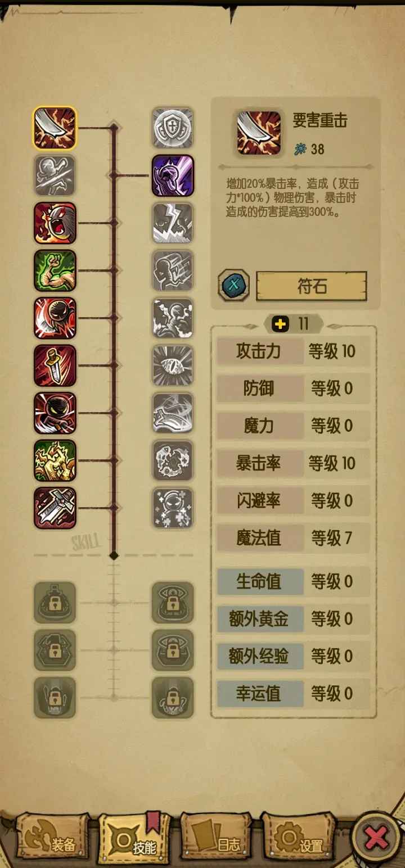Choose the red screaming face skill
405x868 pixels.
pyautogui.click(x=55, y=223)
